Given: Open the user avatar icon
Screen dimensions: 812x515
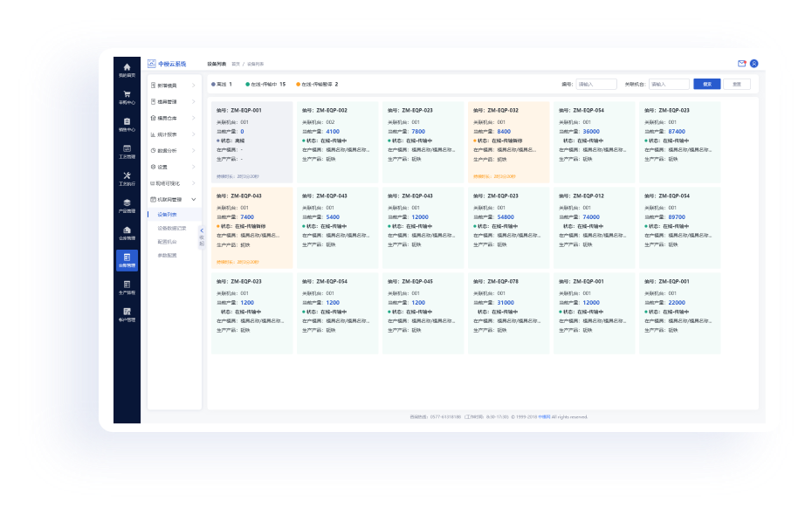Looking at the screenshot, I should pyautogui.click(x=754, y=64).
